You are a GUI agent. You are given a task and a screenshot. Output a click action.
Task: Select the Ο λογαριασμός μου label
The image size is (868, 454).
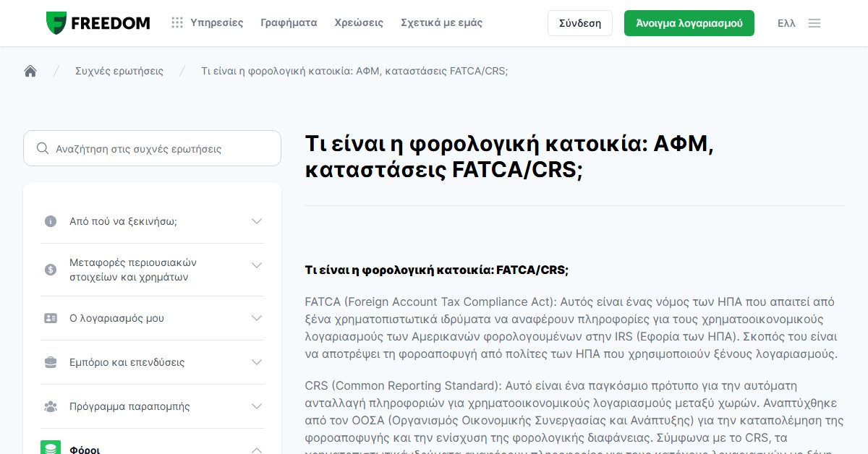tap(116, 318)
